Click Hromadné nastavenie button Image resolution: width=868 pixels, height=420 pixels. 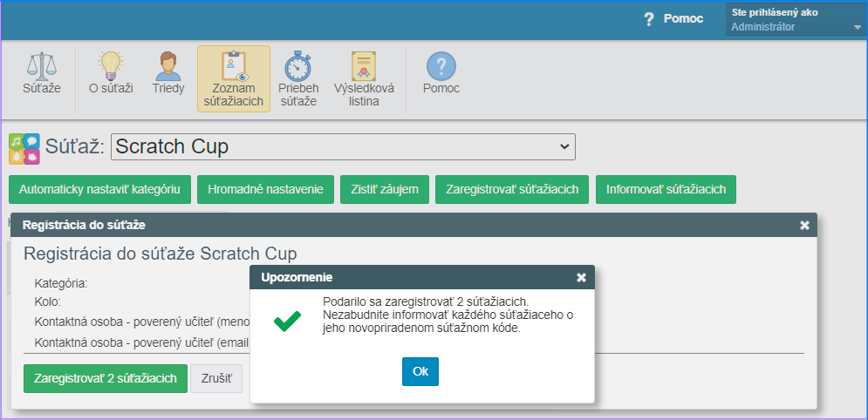[266, 190]
